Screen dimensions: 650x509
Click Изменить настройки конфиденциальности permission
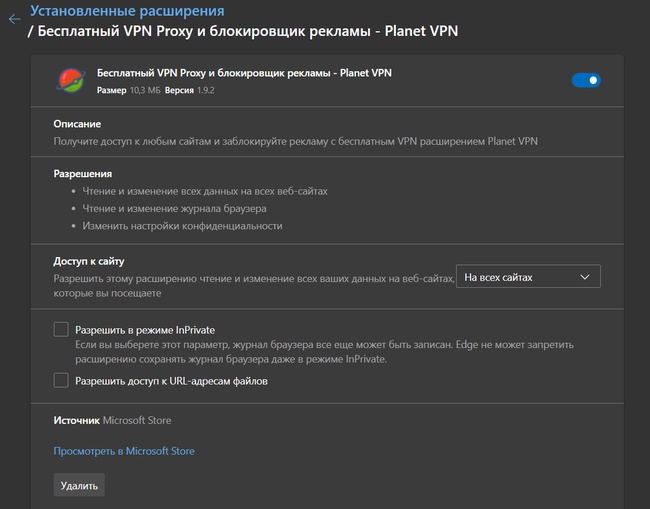(x=182, y=226)
